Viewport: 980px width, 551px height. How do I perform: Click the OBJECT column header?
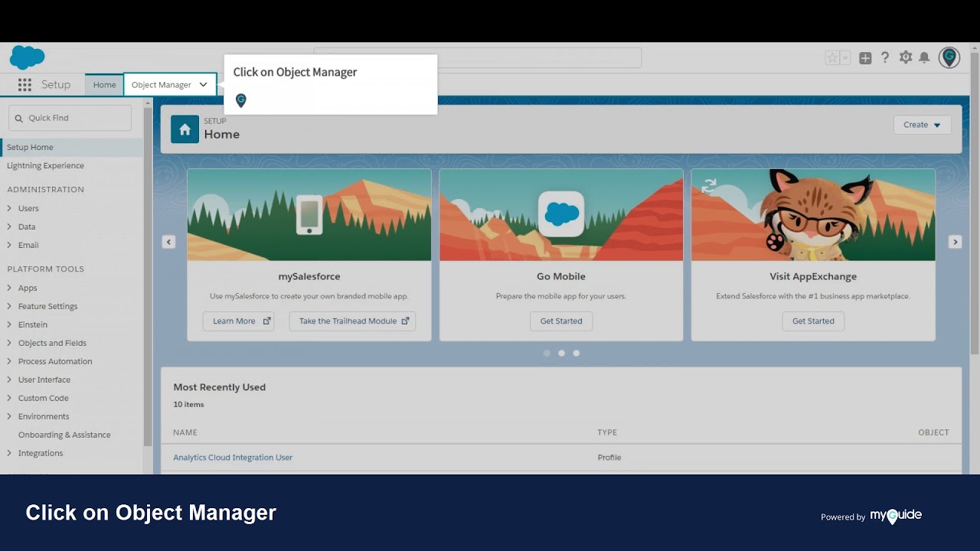(933, 432)
